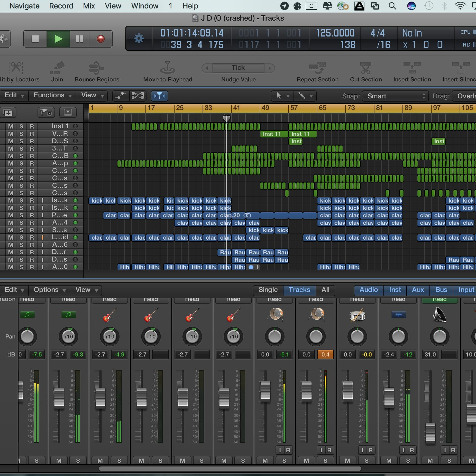The width and height of the screenshot is (476, 476).
Task: Click the Stop transport button
Action: pos(35,39)
